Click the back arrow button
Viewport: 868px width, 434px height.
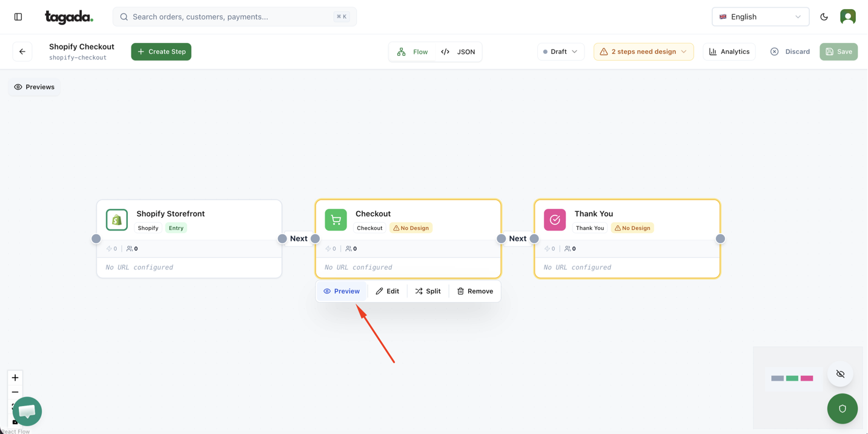coord(22,51)
